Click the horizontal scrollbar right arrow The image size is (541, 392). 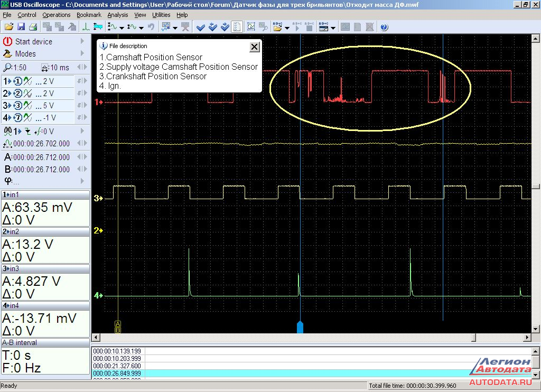527,337
